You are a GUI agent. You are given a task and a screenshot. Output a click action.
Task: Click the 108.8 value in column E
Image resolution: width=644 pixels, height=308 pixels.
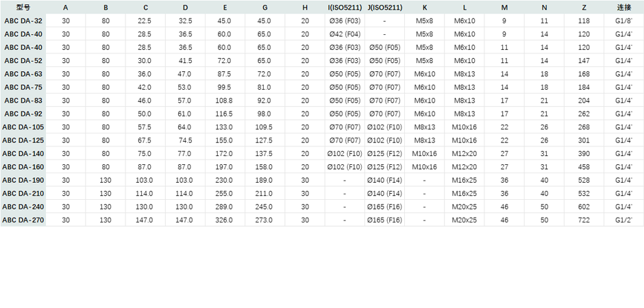tap(224, 101)
